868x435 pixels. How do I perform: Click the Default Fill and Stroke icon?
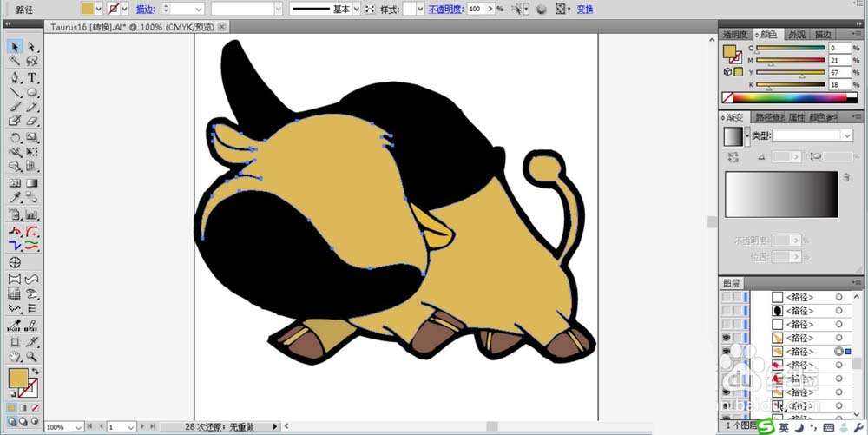pyautogui.click(x=12, y=394)
